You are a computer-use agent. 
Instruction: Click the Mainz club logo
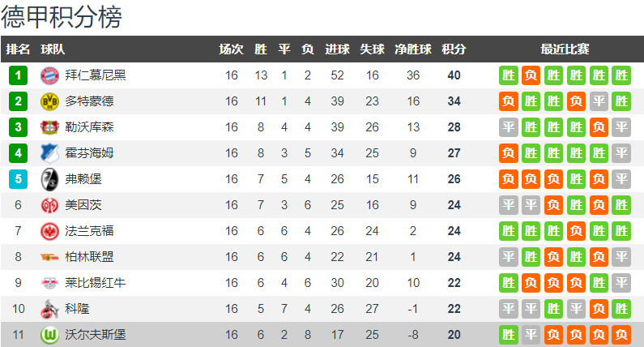point(49,205)
